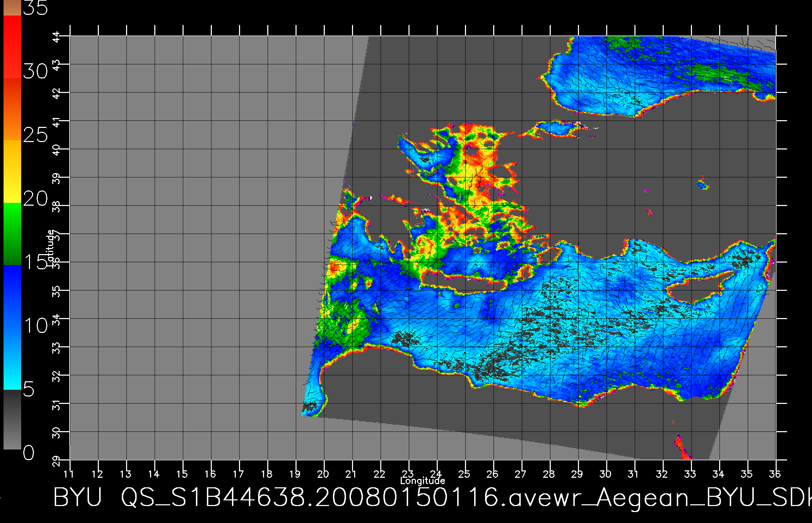The width and height of the screenshot is (812, 523).
Task: Click longitude tick label 22
Action: tap(379, 474)
